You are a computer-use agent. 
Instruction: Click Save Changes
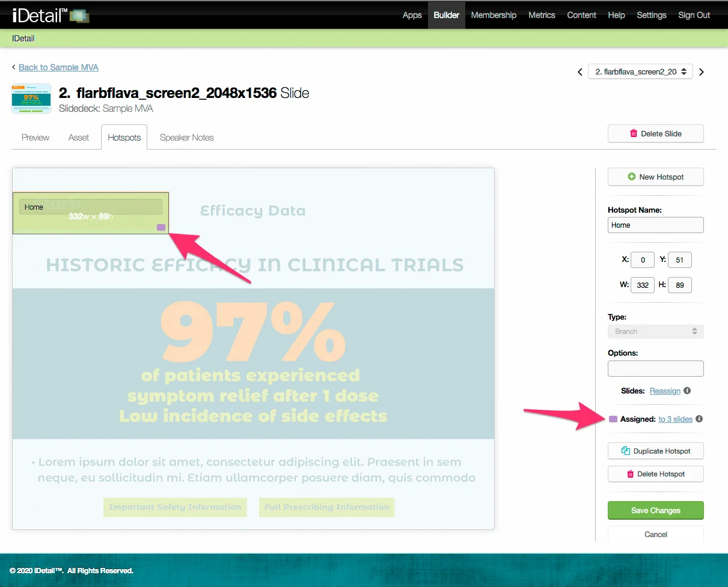[x=656, y=510]
